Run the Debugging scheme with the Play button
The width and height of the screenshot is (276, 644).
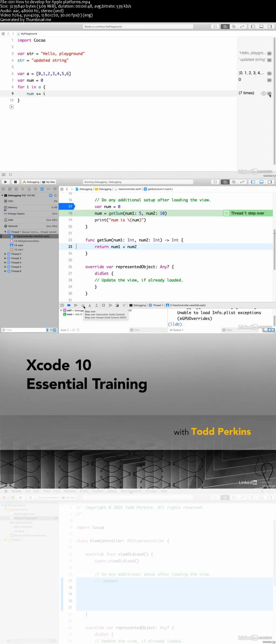point(5,182)
